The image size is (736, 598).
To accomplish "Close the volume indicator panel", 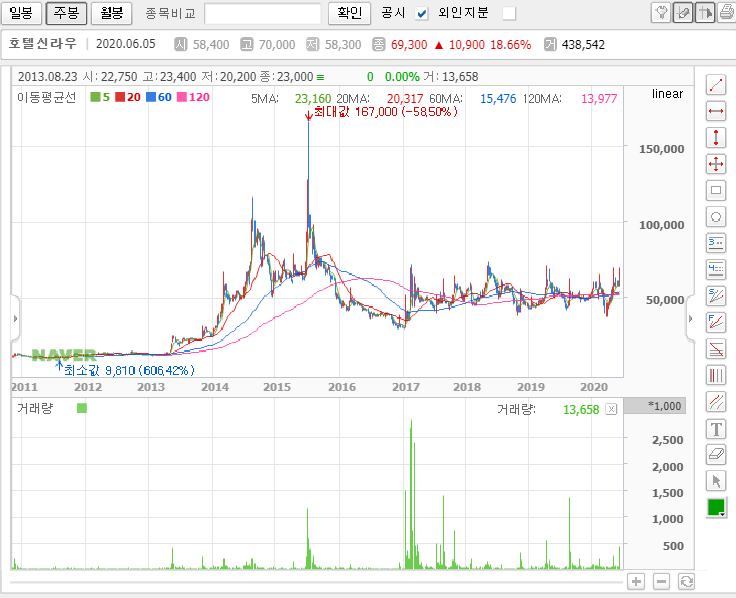I will (611, 409).
